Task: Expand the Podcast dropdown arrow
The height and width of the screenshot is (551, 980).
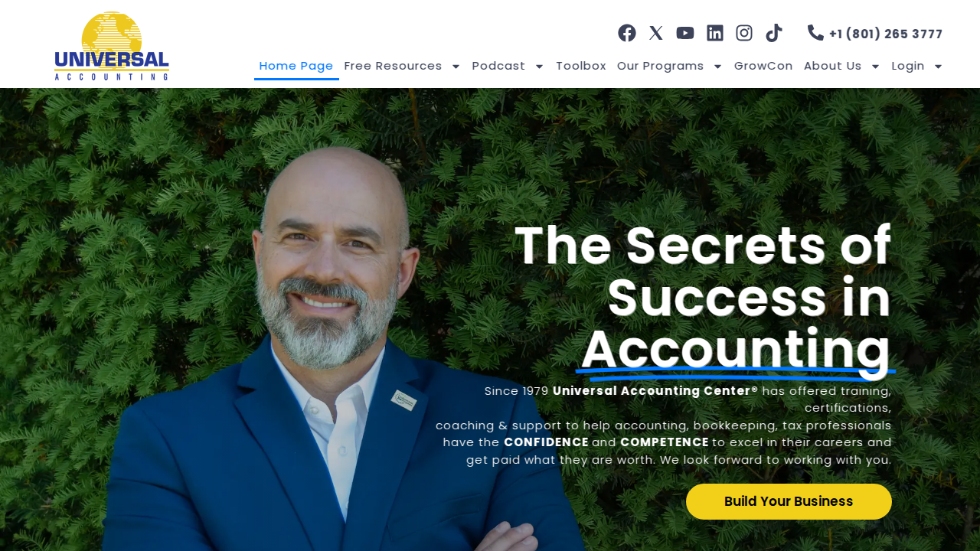Action: click(x=539, y=67)
